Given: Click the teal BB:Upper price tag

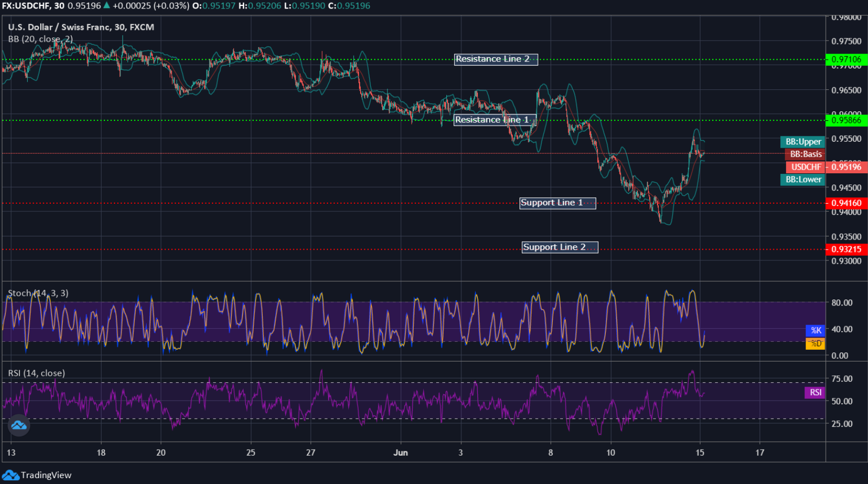Looking at the screenshot, I should point(802,142).
